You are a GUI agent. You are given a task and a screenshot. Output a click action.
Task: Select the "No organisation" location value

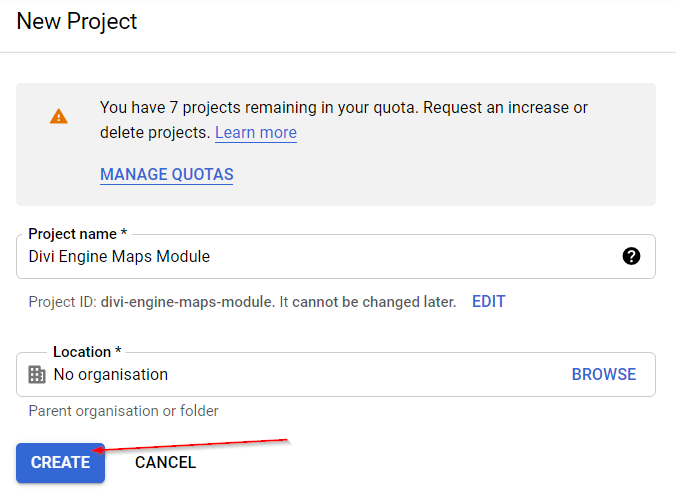pos(111,375)
